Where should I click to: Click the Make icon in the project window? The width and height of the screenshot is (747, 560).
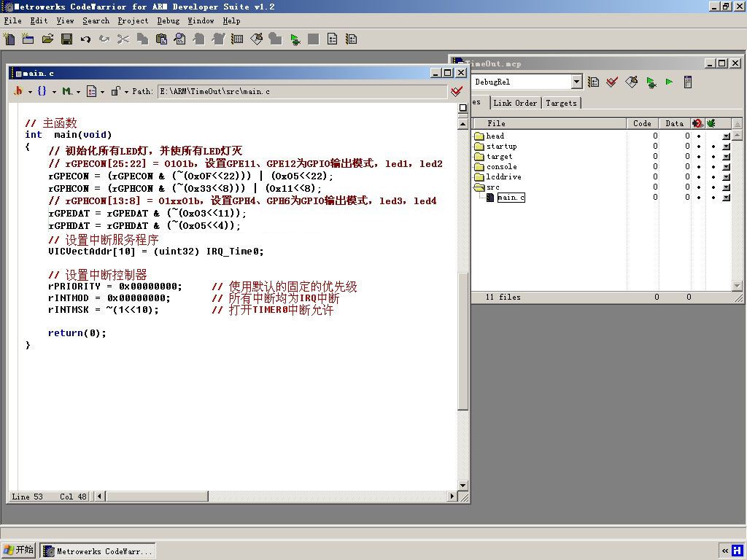tap(631, 82)
